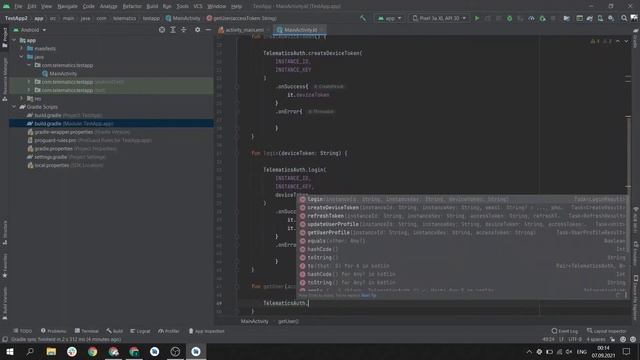Image resolution: width=640 pixels, height=360 pixels.
Task: Open the Pixel 3a XL device dropdown
Action: (x=439, y=18)
